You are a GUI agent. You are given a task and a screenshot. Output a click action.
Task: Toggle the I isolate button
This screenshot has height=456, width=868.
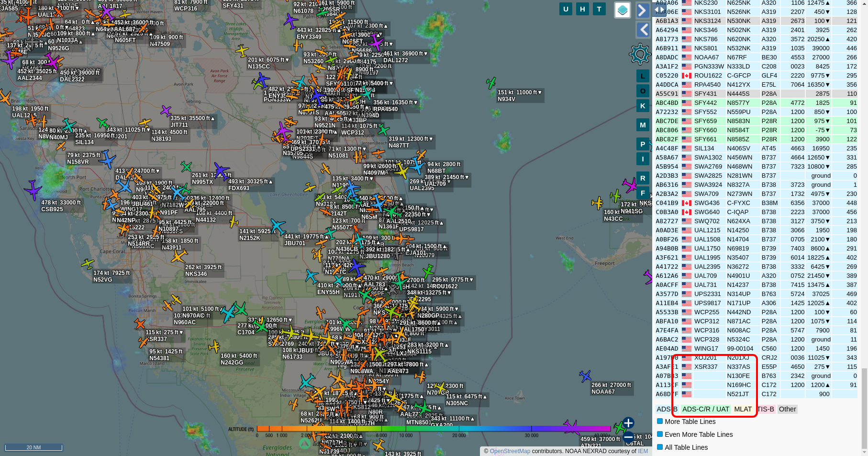point(643,159)
